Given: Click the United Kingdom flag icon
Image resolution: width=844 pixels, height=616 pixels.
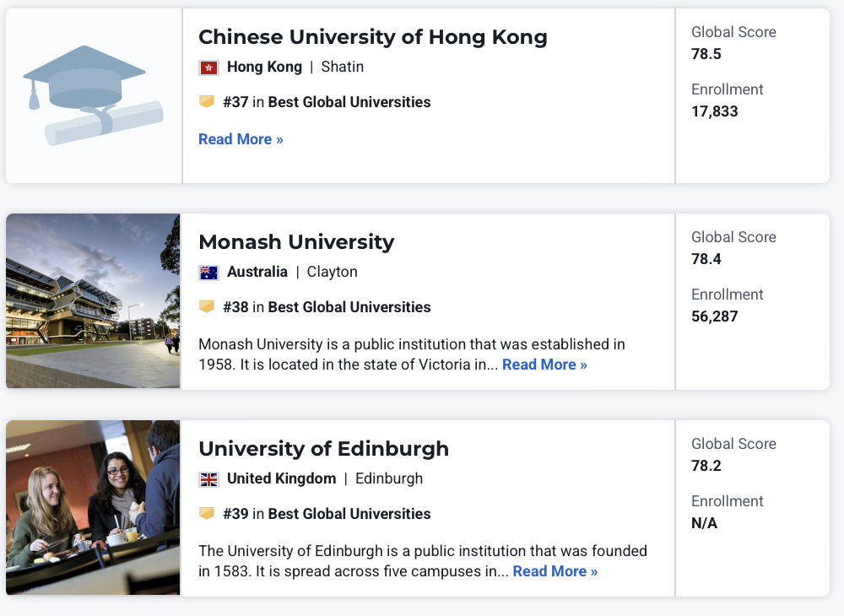Looking at the screenshot, I should [x=208, y=479].
